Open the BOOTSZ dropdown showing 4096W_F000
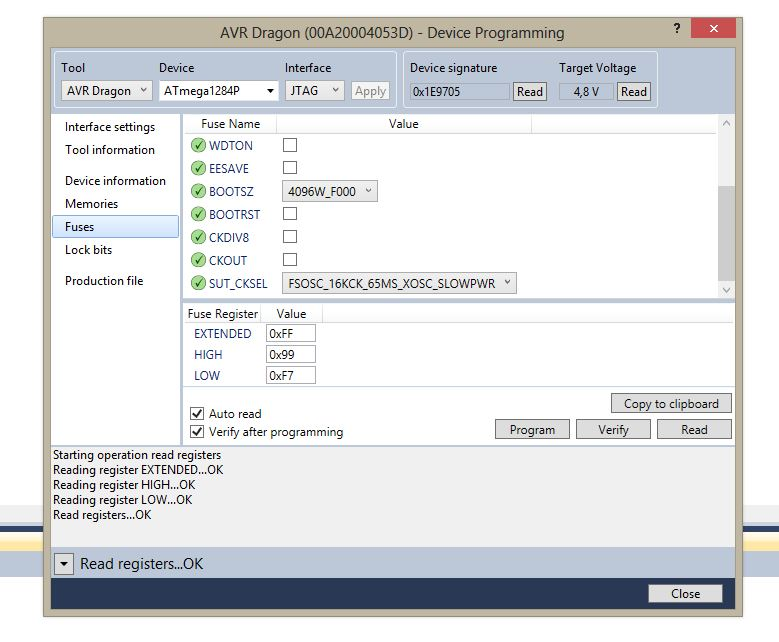Viewport: 779px width, 642px height. pos(329,191)
